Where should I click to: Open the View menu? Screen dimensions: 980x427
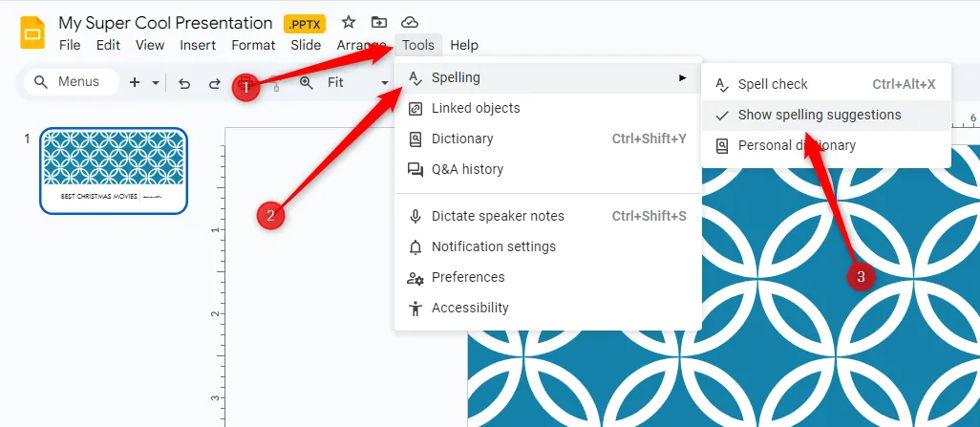150,45
